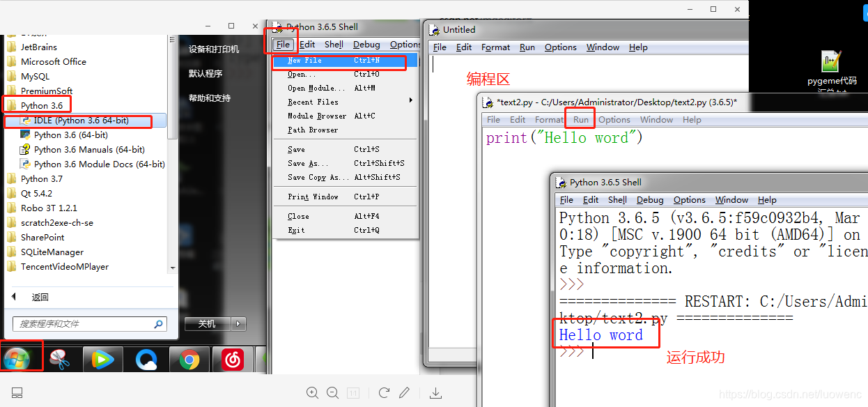
Task: Click the text2.py window title icon
Action: [x=489, y=102]
